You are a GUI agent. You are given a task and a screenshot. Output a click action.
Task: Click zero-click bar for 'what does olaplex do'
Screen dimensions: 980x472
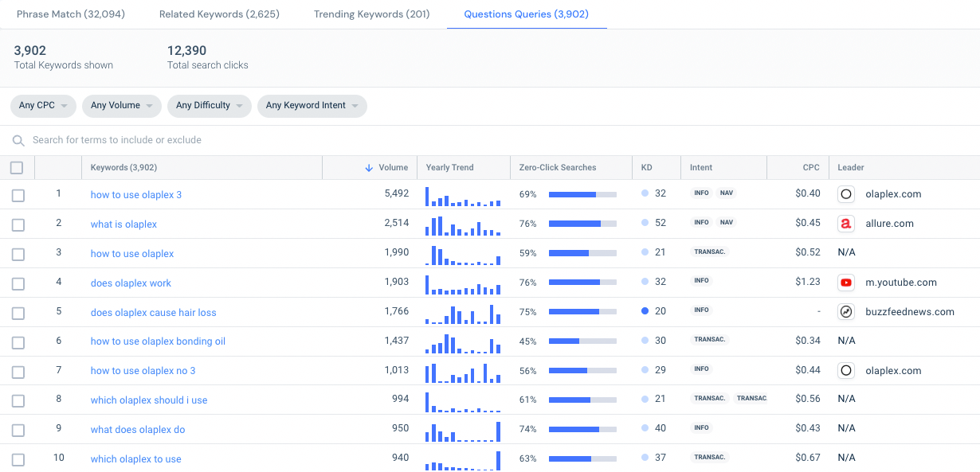582,429
